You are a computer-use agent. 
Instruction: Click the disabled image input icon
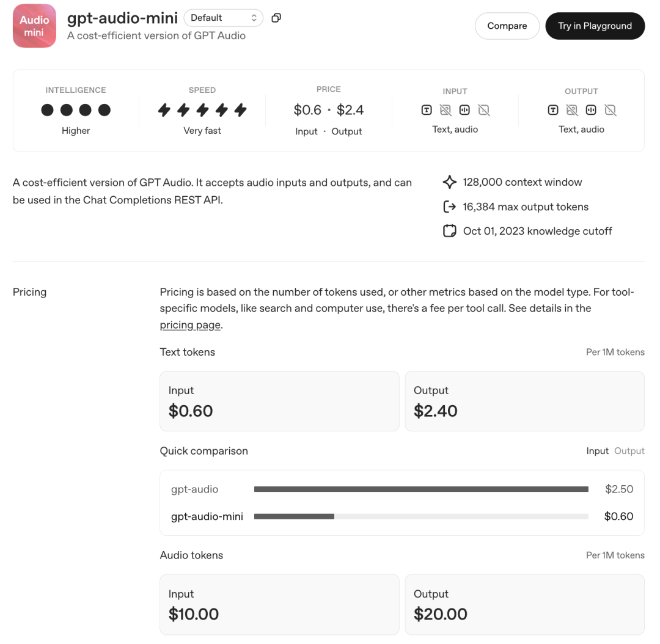[x=446, y=110]
